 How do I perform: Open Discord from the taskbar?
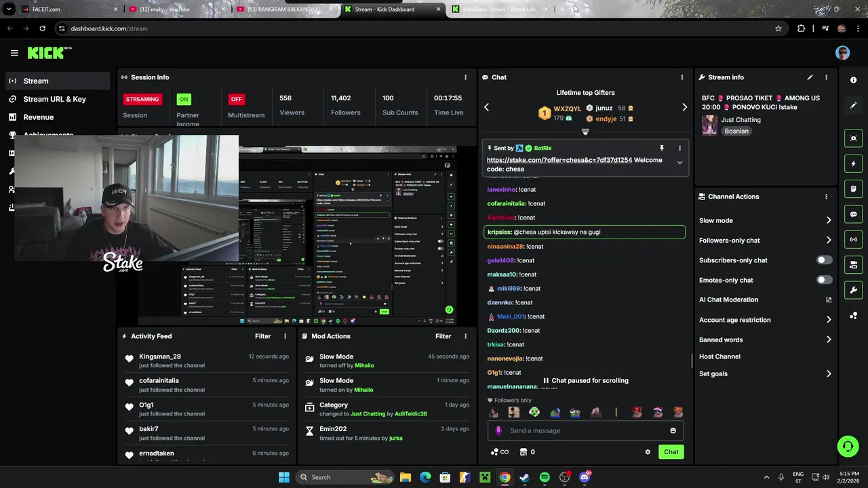click(585, 477)
